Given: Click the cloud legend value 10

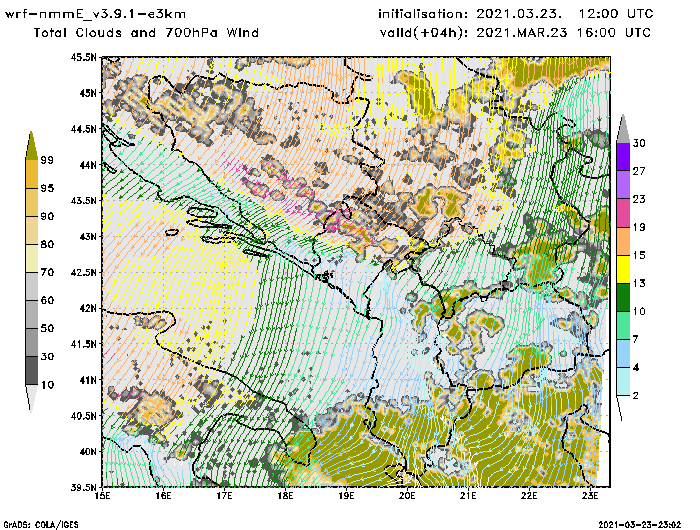Looking at the screenshot, I should (x=47, y=385).
